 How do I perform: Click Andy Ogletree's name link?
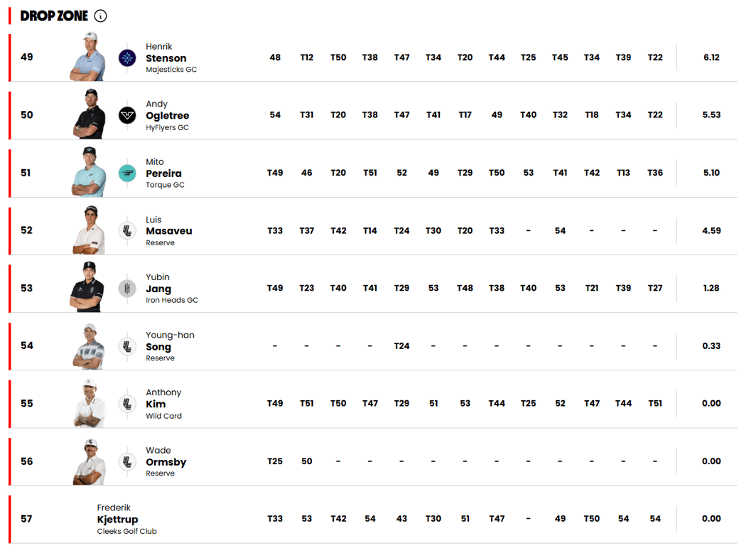(167, 116)
